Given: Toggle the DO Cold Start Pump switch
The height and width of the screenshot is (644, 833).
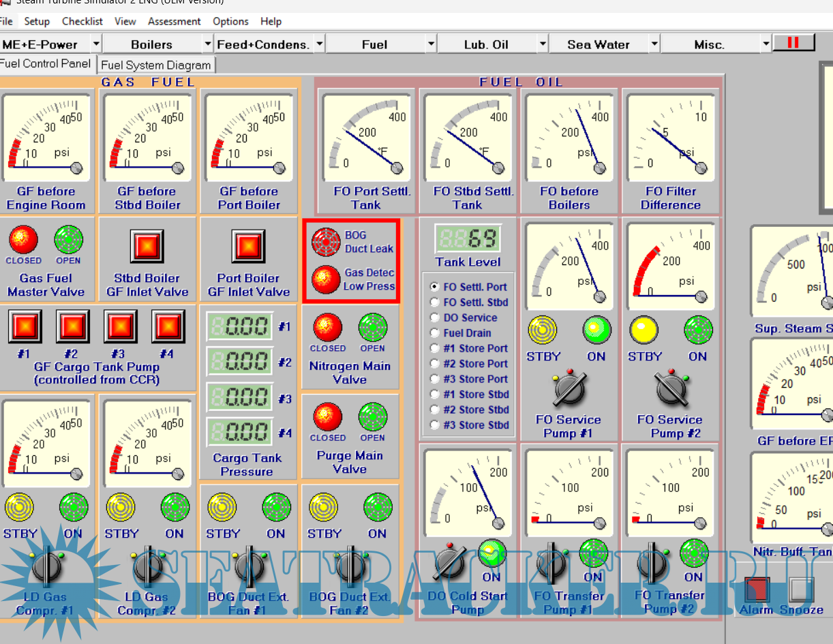Looking at the screenshot, I should 450,562.
